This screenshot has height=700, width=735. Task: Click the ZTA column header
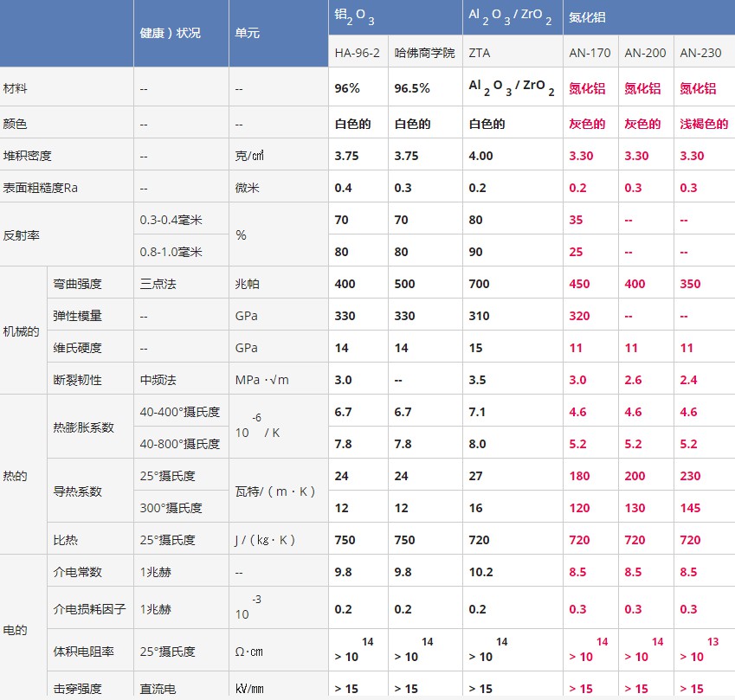point(480,53)
